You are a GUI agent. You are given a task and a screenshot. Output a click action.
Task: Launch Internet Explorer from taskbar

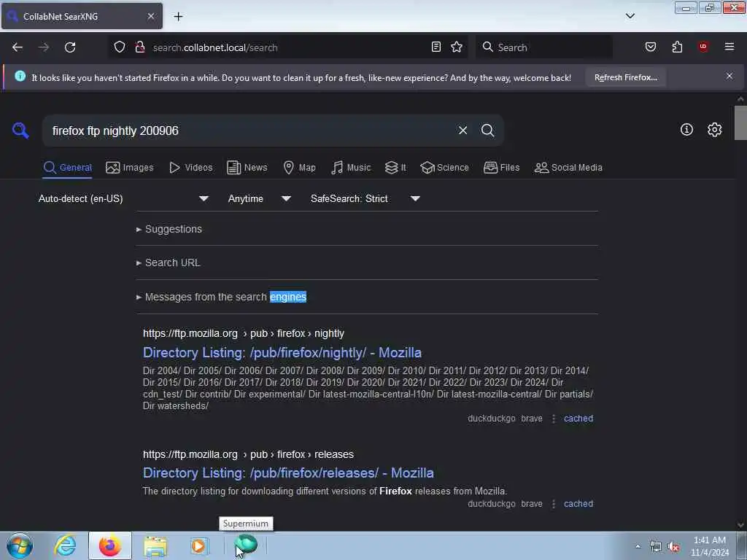(x=65, y=545)
